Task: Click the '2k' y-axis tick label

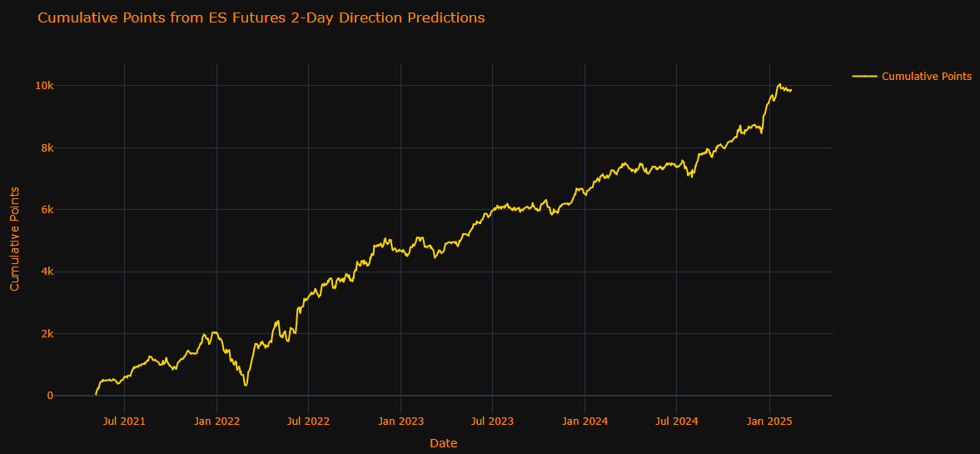Action: click(x=47, y=333)
